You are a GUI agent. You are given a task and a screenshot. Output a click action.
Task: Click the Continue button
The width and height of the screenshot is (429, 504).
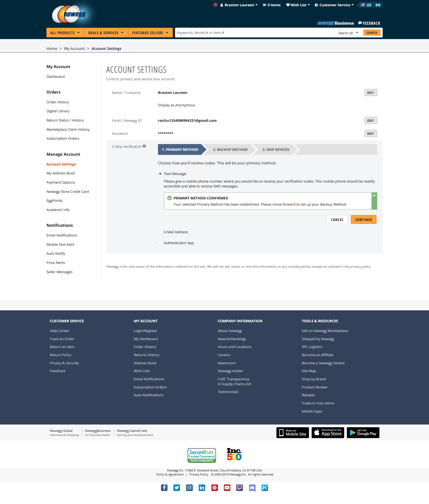[364, 220]
